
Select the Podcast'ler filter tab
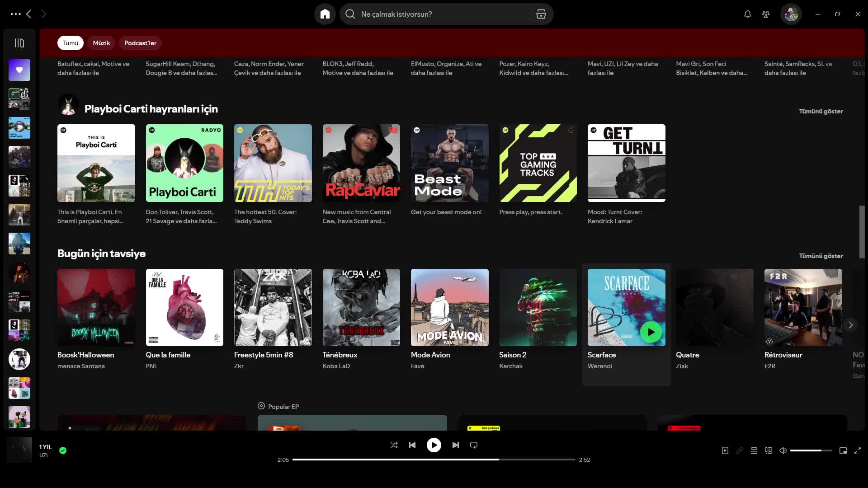[140, 43]
